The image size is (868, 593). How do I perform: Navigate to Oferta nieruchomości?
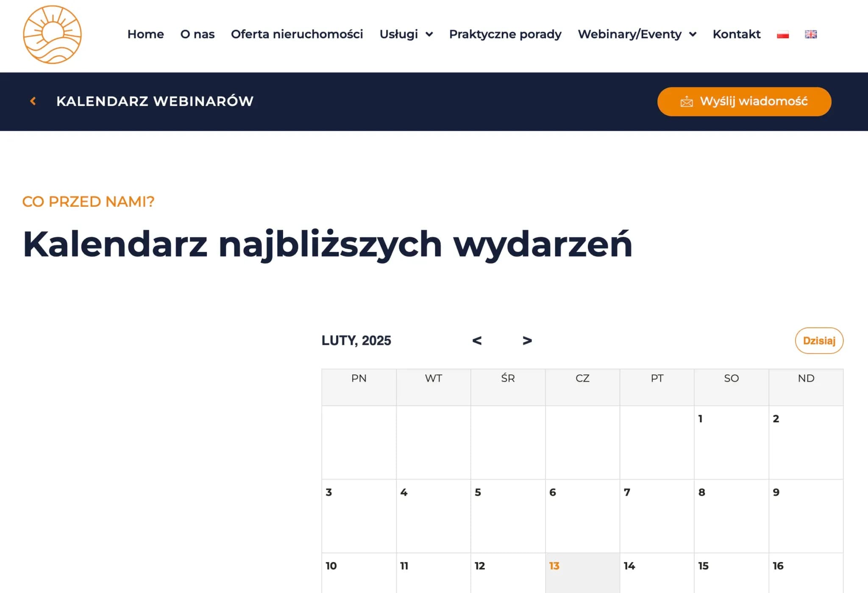(x=297, y=34)
